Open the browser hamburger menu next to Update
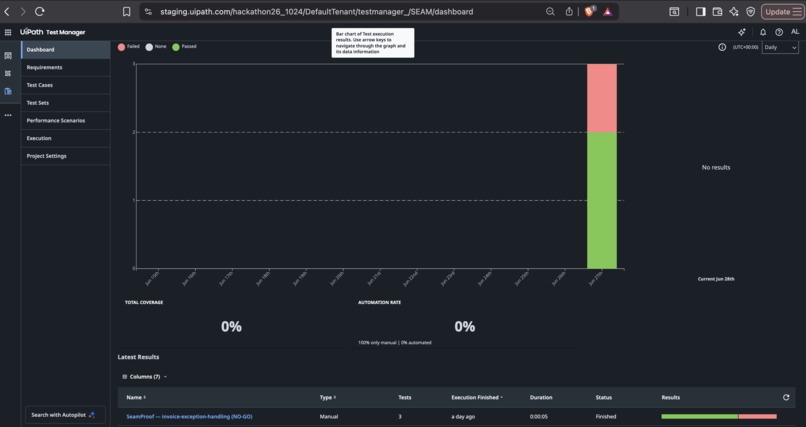This screenshot has width=806, height=427. (797, 11)
